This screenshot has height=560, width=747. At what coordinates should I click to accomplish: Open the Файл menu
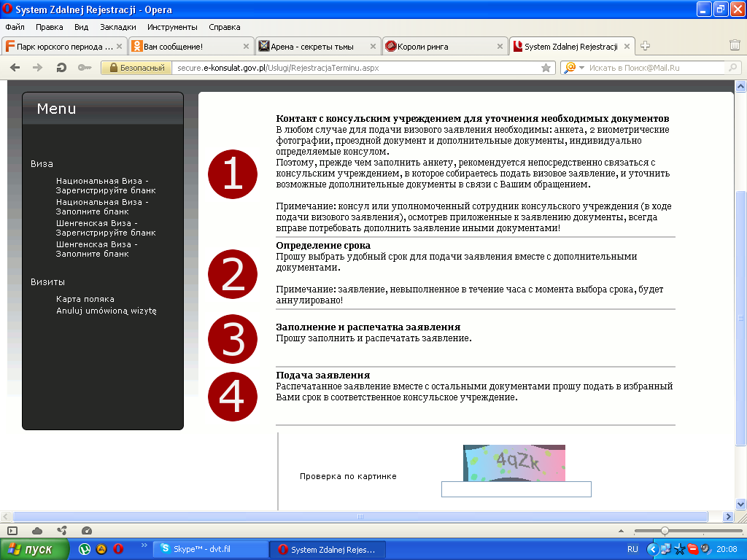click(x=15, y=27)
